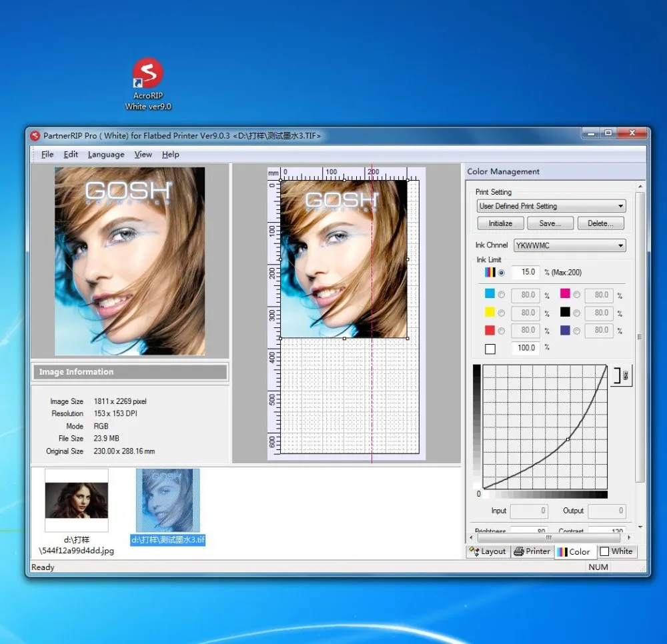Click the control point on the tone curve
Viewport: 667px width, 644px height.
pos(568,439)
